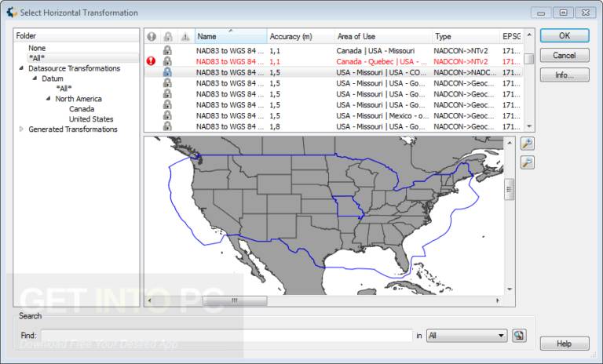The height and width of the screenshot is (364, 603).
Task: Expand the Generated Transformations node
Action: point(21,129)
